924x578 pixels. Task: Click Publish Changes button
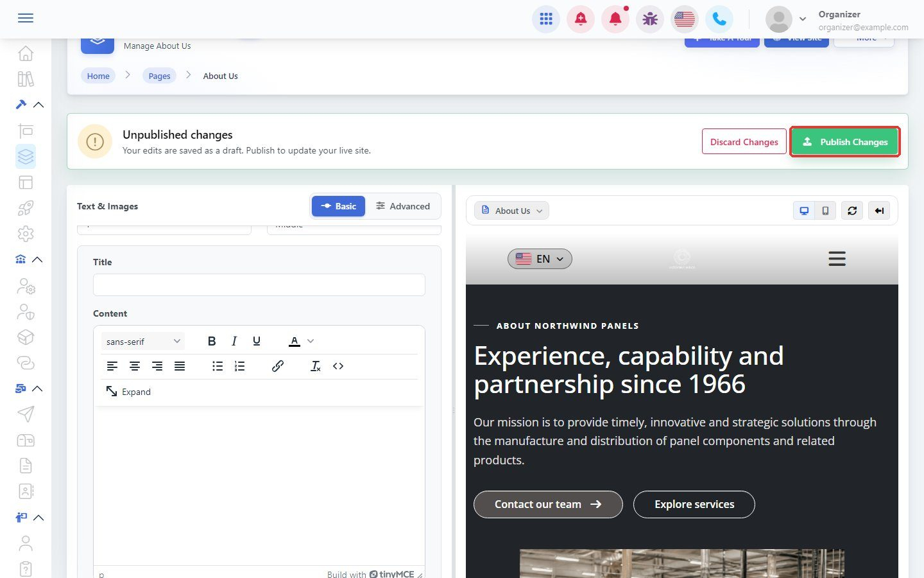[x=844, y=142]
